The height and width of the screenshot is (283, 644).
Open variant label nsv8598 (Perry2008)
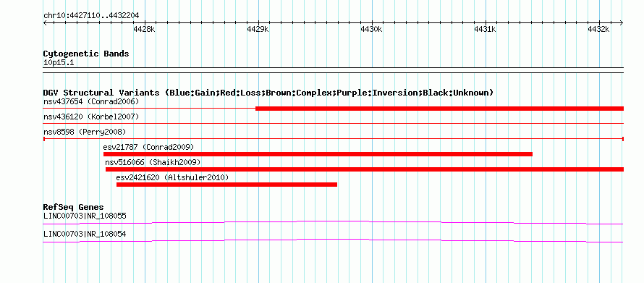85,132
